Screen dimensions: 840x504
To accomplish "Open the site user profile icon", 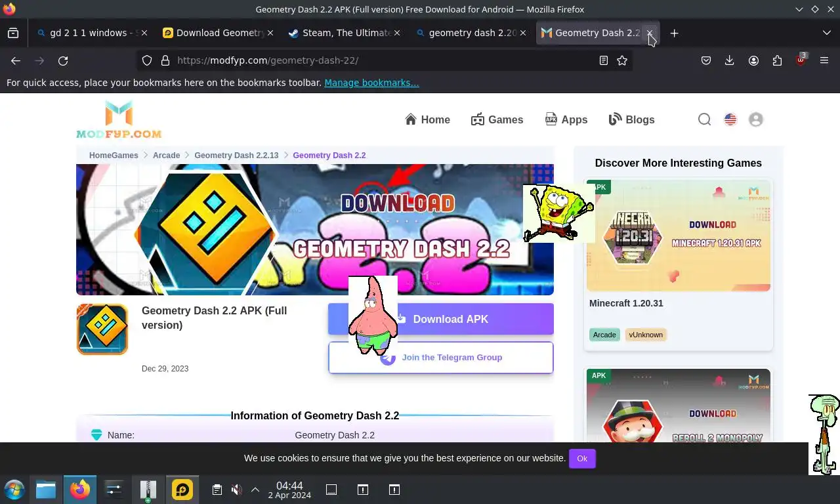I will [756, 119].
